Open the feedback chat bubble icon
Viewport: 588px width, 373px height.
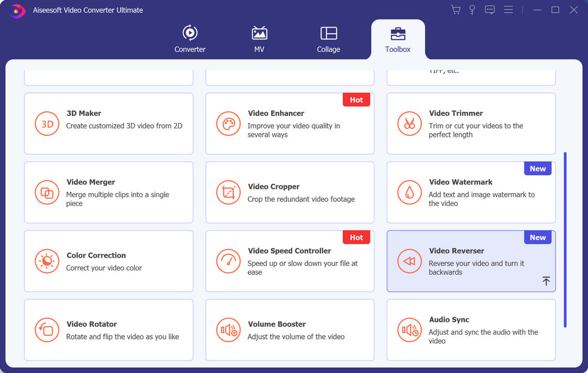[490, 10]
